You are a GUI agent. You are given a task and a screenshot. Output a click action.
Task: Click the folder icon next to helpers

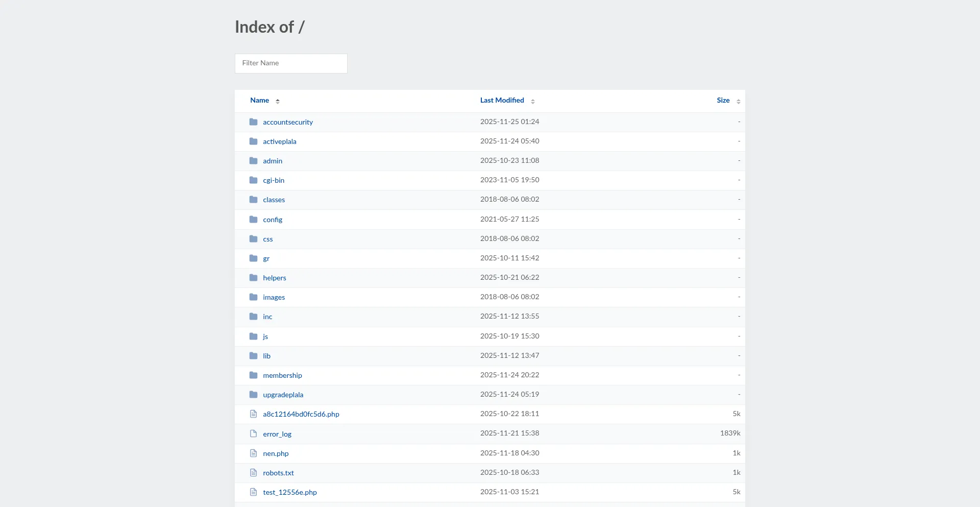253,278
